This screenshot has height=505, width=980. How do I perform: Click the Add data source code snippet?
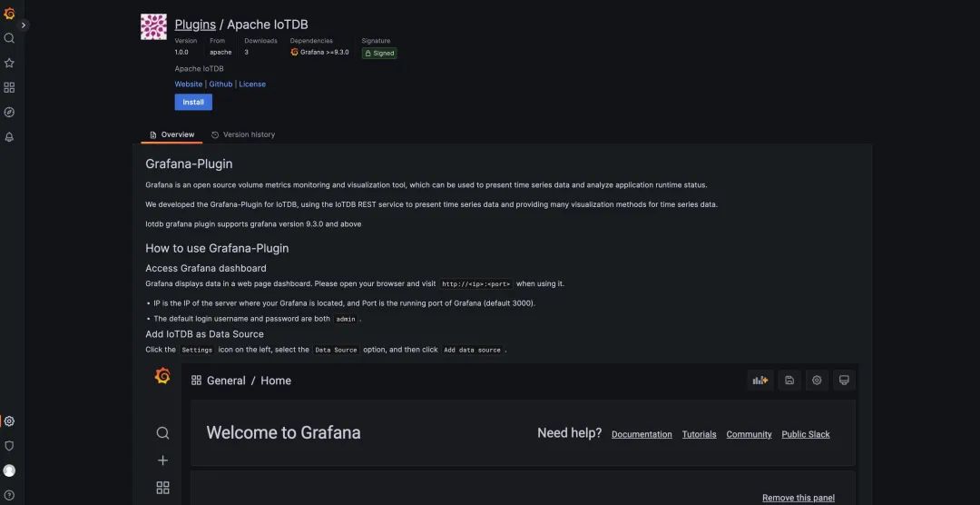[x=472, y=351]
